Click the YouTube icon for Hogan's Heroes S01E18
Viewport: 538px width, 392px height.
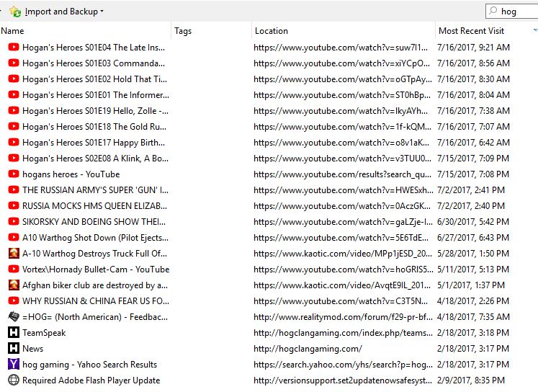[x=14, y=126]
